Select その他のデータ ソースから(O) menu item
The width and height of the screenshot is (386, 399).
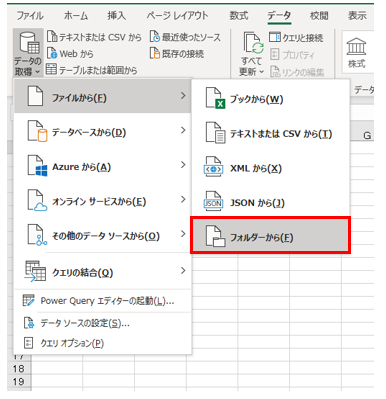pos(103,236)
